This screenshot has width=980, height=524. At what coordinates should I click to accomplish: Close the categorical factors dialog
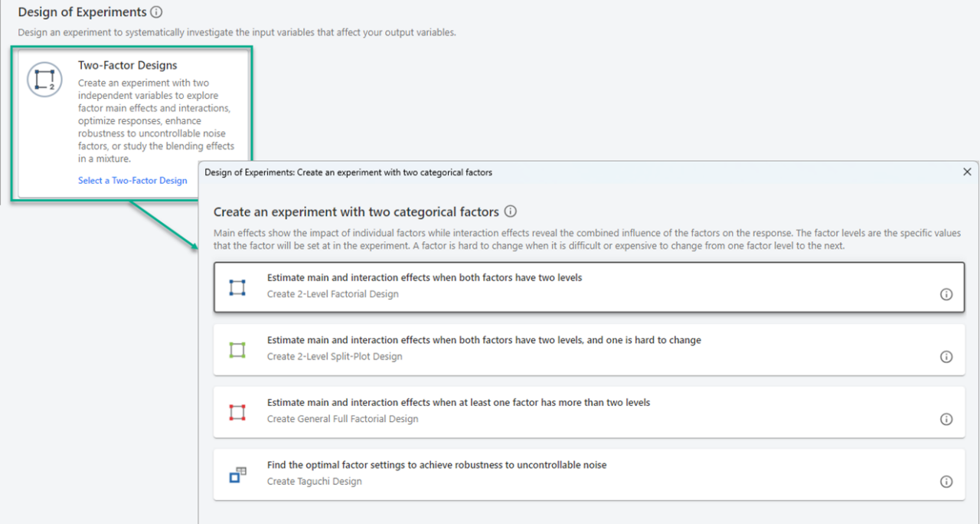point(967,172)
